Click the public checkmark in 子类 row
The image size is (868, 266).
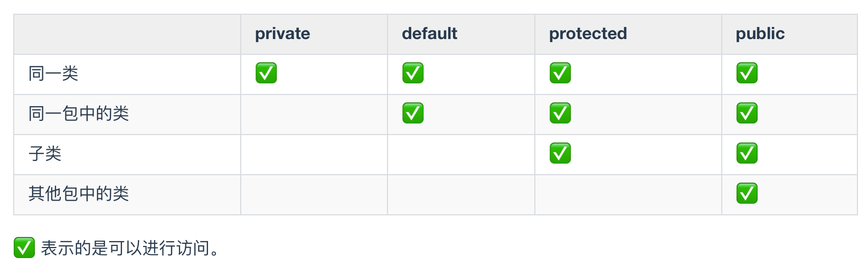pos(747,154)
